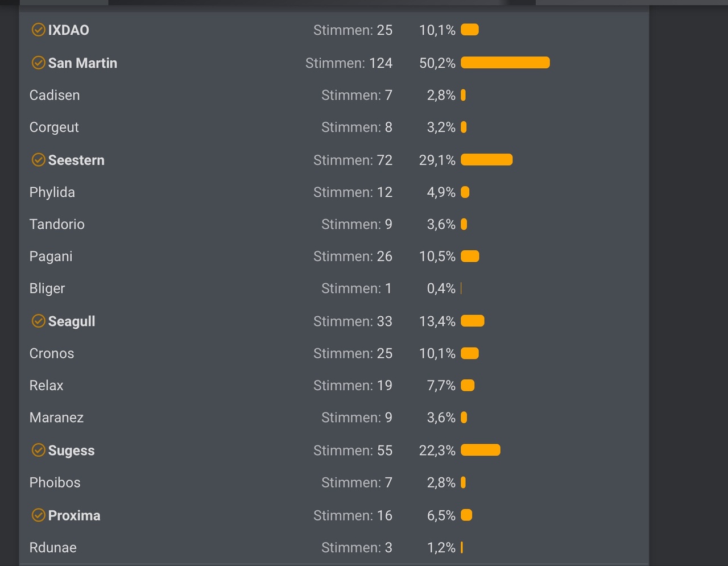Click the checkmark icon next to San Martin
The width and height of the screenshot is (728, 566).
pyautogui.click(x=38, y=63)
